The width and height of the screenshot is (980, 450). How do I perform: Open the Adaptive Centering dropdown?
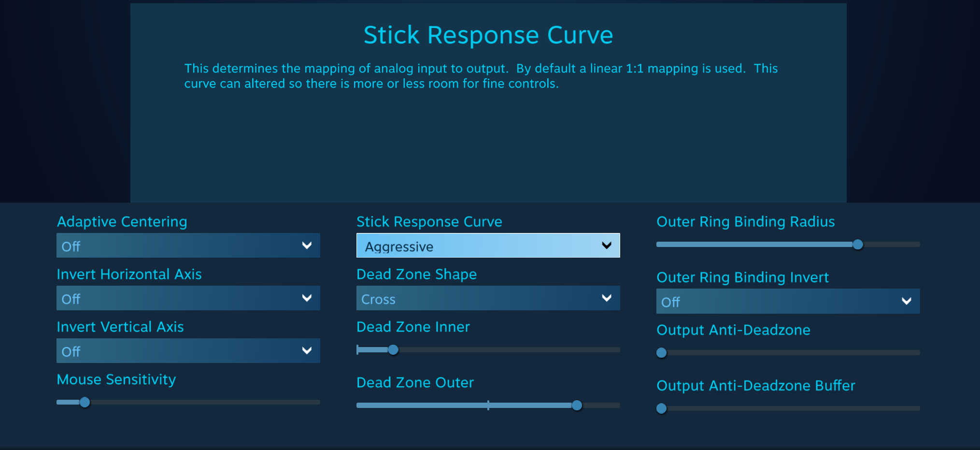point(188,246)
